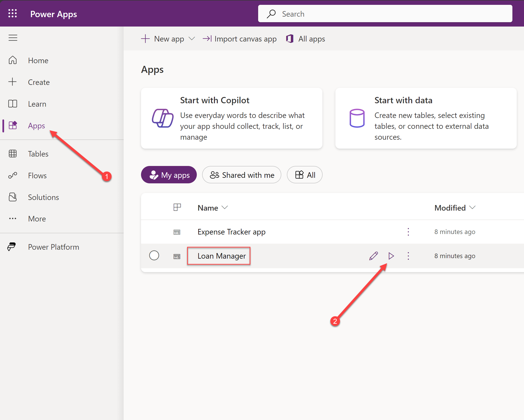Switch to the Shared with me tab
The width and height of the screenshot is (524, 420).
click(241, 175)
